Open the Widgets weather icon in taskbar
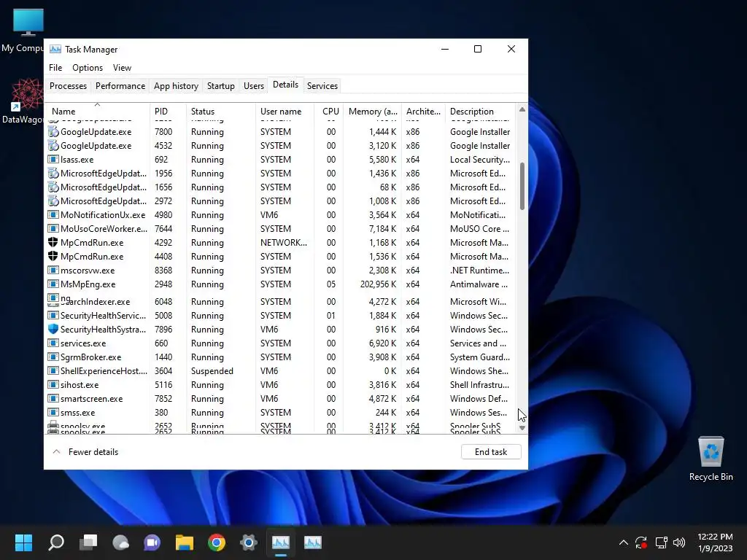Screen dimensions: 747x560 point(120,542)
